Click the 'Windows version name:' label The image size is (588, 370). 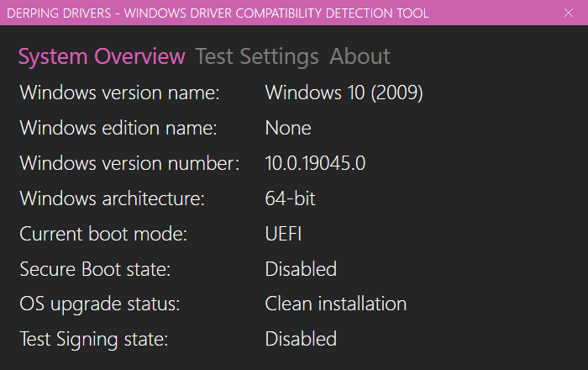tap(119, 92)
